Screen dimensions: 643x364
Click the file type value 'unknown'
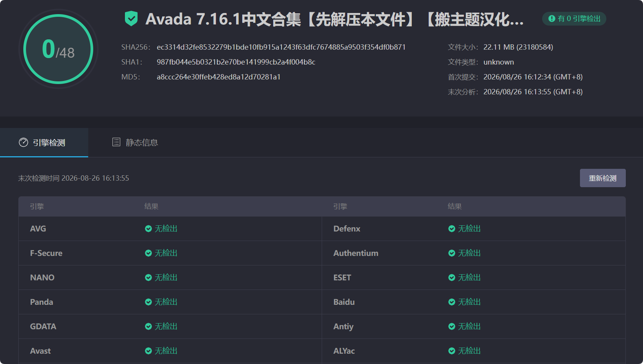click(x=499, y=62)
